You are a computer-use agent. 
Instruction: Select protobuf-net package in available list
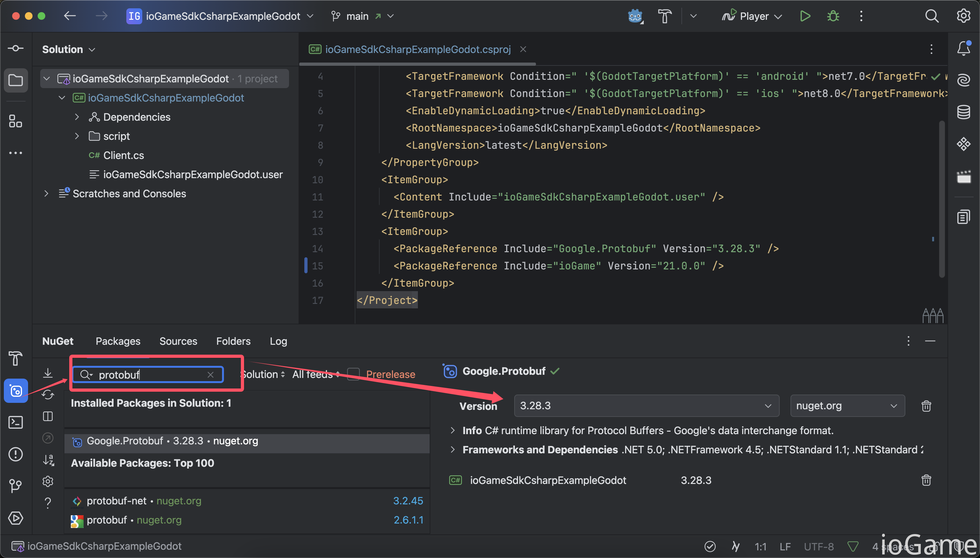tap(116, 501)
